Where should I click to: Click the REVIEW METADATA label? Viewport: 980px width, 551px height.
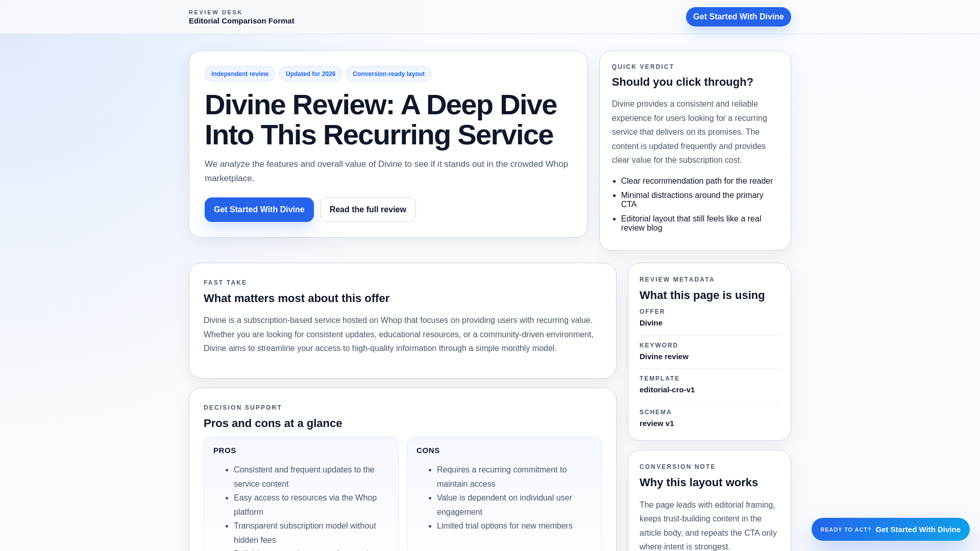point(677,280)
